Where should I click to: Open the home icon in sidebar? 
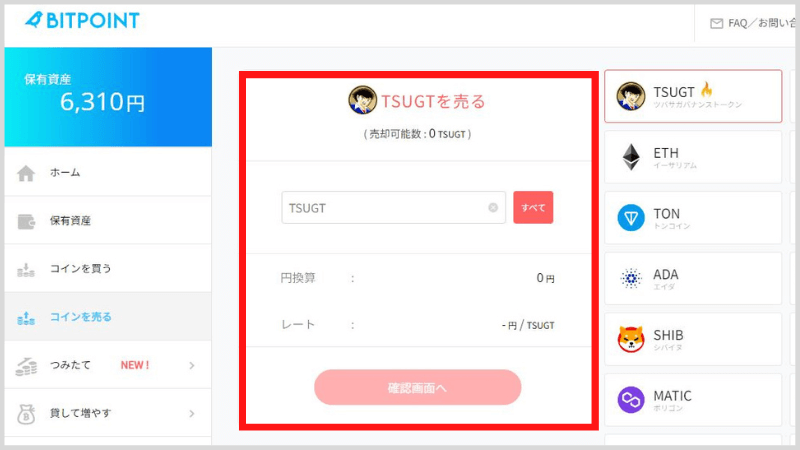[x=26, y=173]
